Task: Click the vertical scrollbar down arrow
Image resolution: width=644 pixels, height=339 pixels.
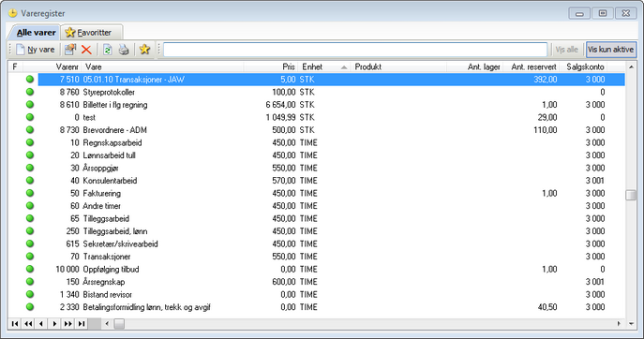Action: pos(631,324)
